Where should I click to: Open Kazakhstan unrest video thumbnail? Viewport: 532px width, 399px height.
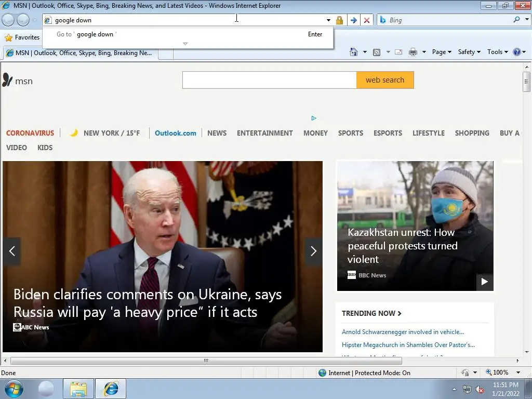[415, 226]
